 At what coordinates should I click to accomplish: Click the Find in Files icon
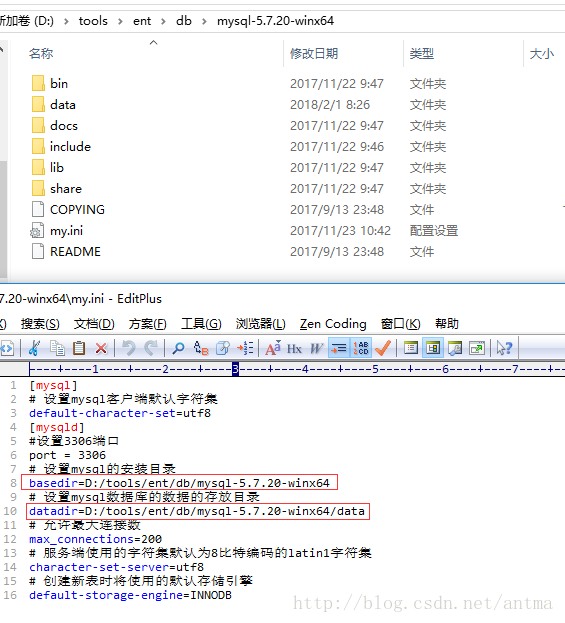pos(223,348)
